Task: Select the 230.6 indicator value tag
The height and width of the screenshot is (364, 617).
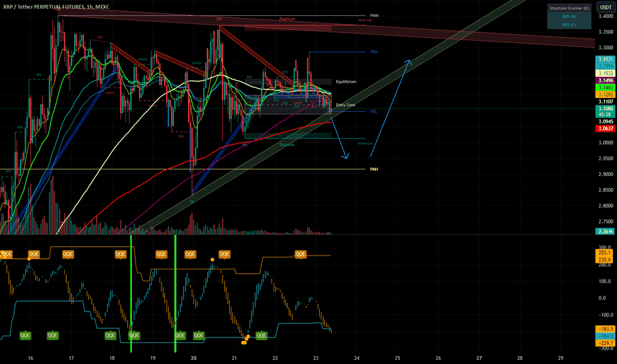Action: tap(605, 259)
